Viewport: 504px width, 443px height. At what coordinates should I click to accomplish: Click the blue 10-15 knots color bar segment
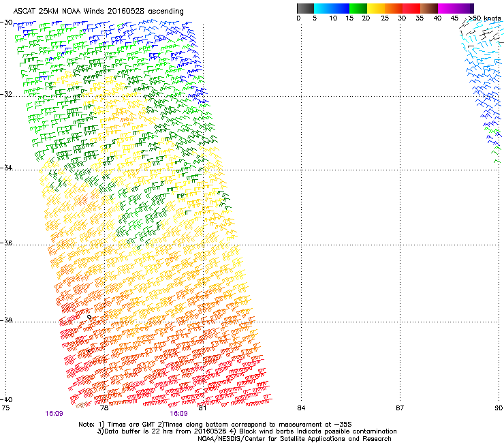pyautogui.click(x=341, y=8)
